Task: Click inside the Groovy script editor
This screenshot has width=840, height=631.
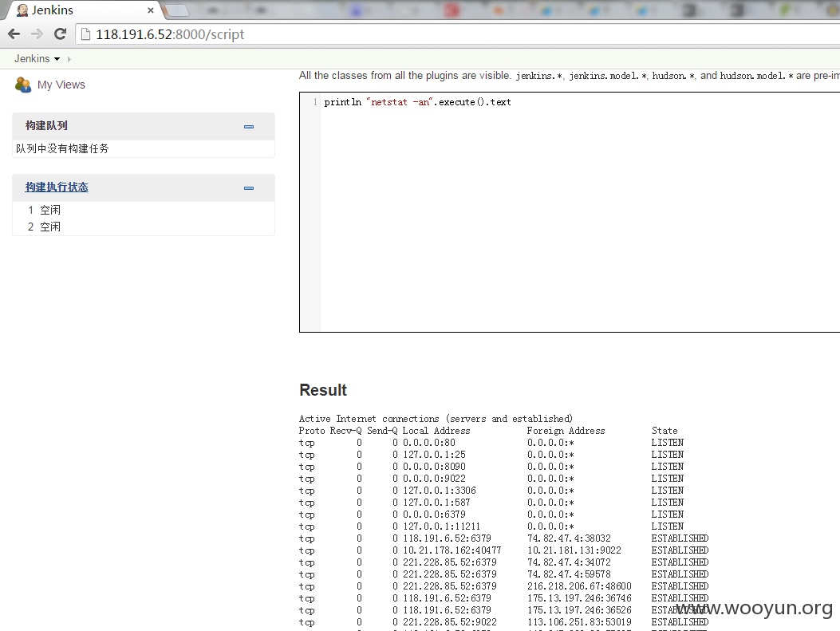Action: point(578,212)
